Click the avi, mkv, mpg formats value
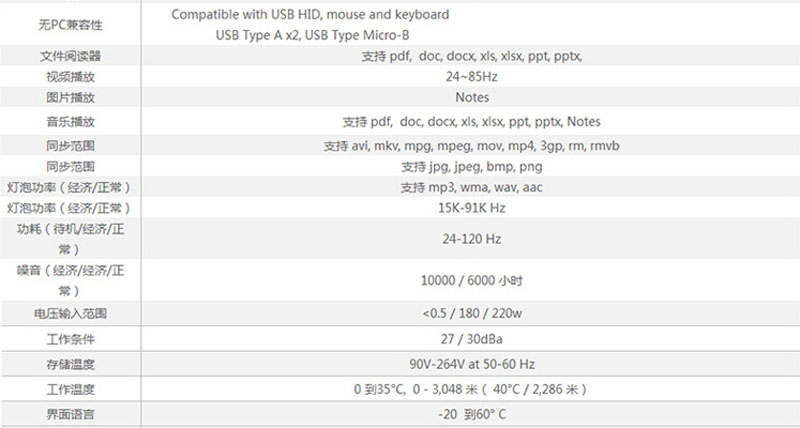Image resolution: width=800 pixels, height=428 pixels. point(471,145)
